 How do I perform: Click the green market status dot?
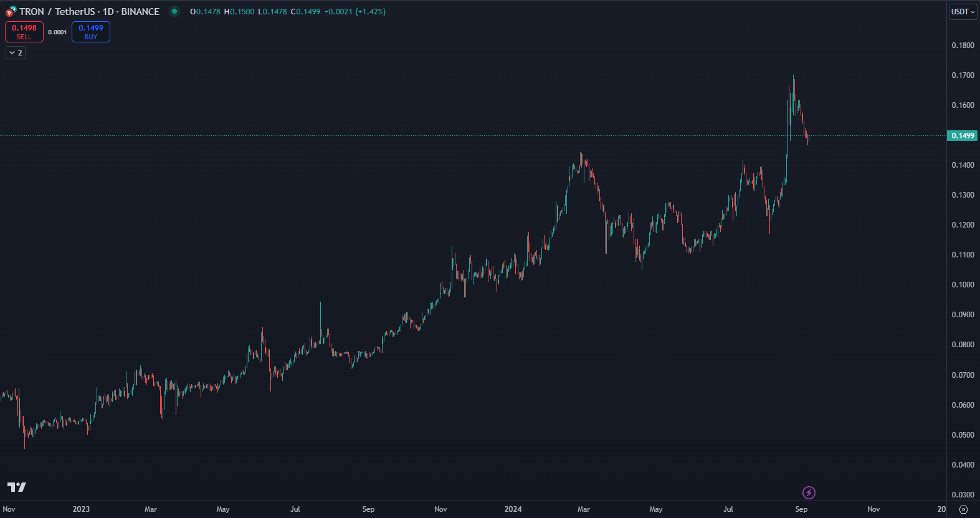coord(174,11)
